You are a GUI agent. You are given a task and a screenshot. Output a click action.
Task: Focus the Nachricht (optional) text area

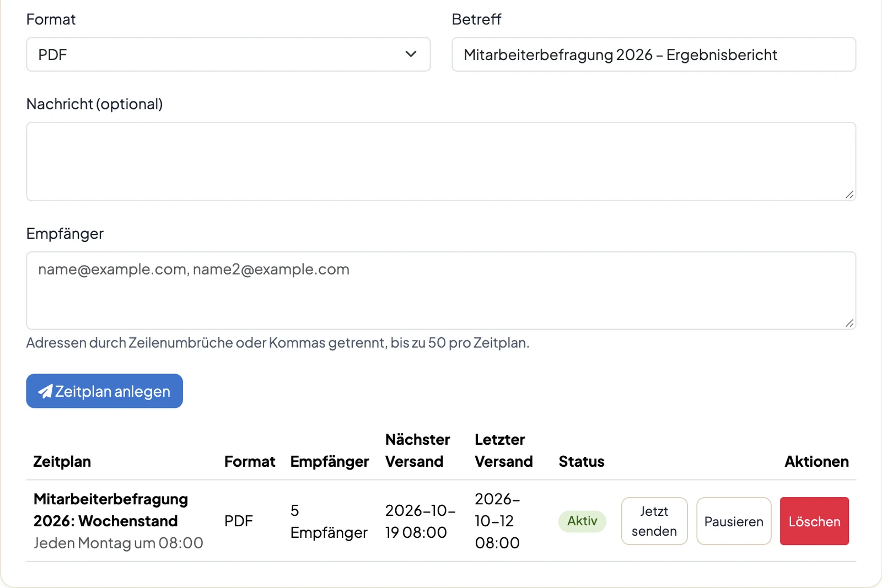pos(441,161)
